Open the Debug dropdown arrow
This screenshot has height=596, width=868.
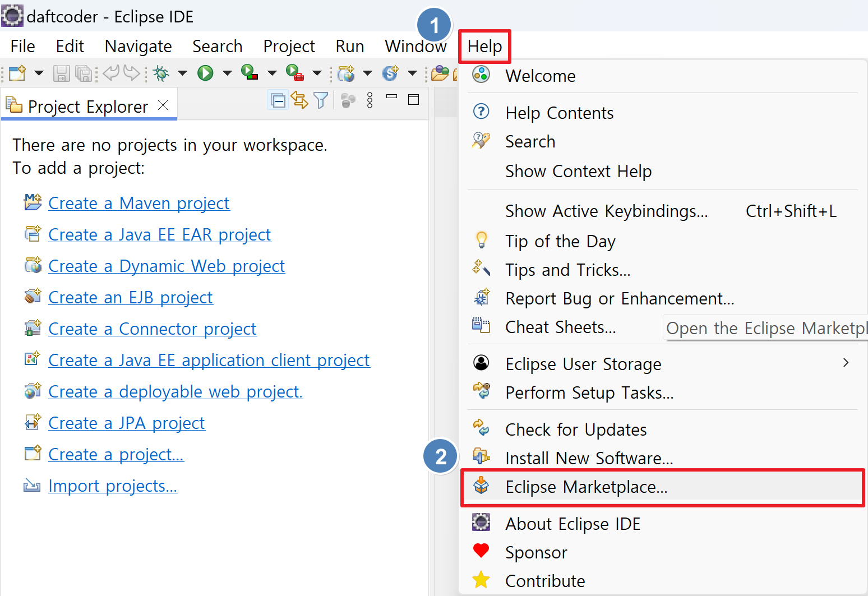point(182,73)
